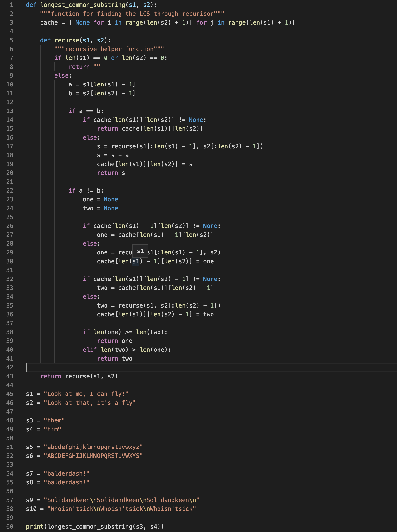Click 'cache[len(s1)][len(s2) - 1] = two' on line 36
Screen dimensions: 397x532
point(155,314)
